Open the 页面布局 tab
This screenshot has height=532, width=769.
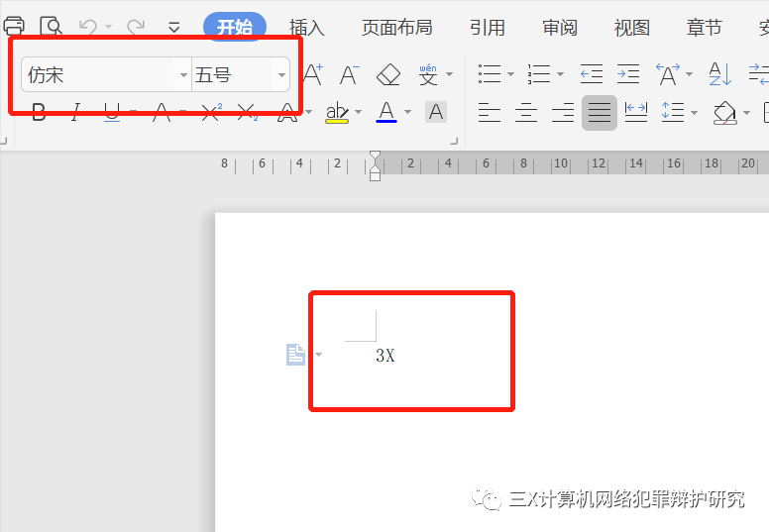tap(397, 28)
